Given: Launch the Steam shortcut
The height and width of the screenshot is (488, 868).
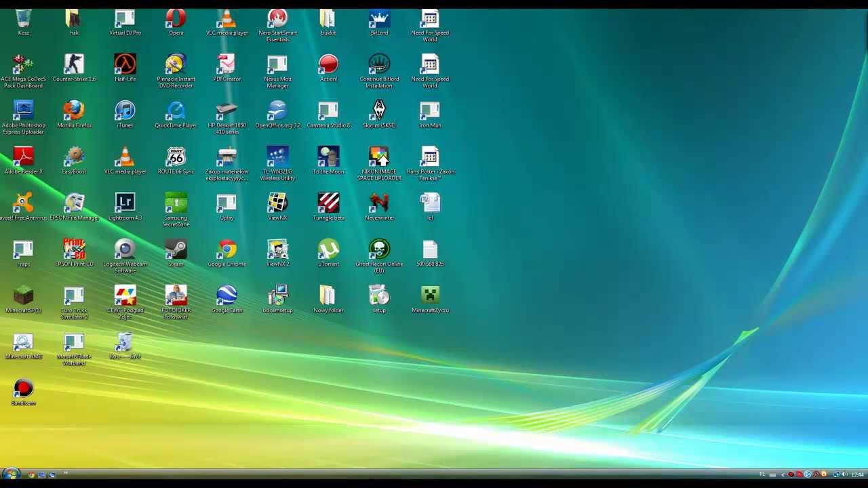Looking at the screenshot, I should pos(176,253).
